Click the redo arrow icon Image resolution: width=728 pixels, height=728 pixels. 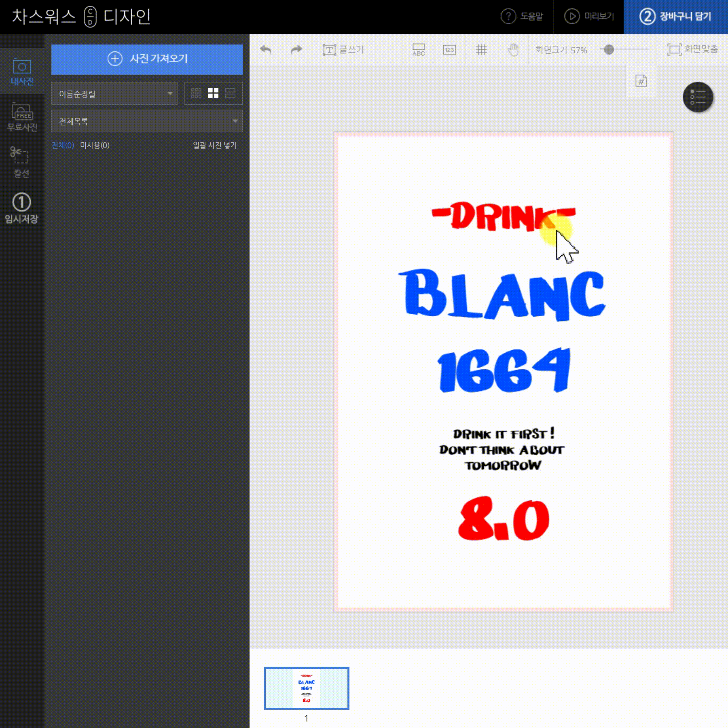(x=296, y=50)
